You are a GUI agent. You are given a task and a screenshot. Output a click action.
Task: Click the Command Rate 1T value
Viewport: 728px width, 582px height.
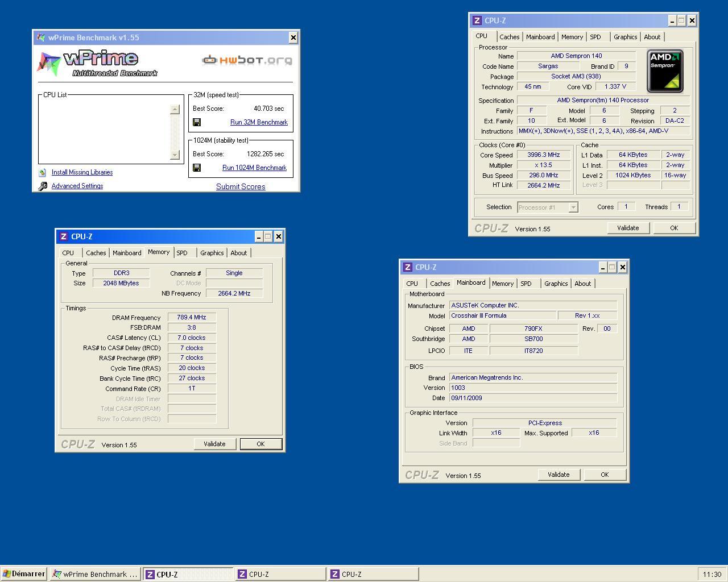tap(192, 388)
